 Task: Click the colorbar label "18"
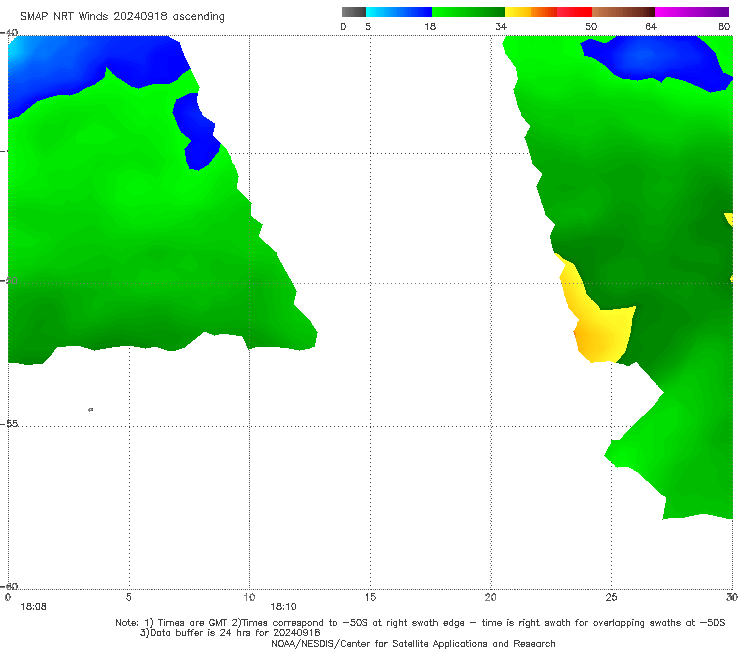pos(430,27)
